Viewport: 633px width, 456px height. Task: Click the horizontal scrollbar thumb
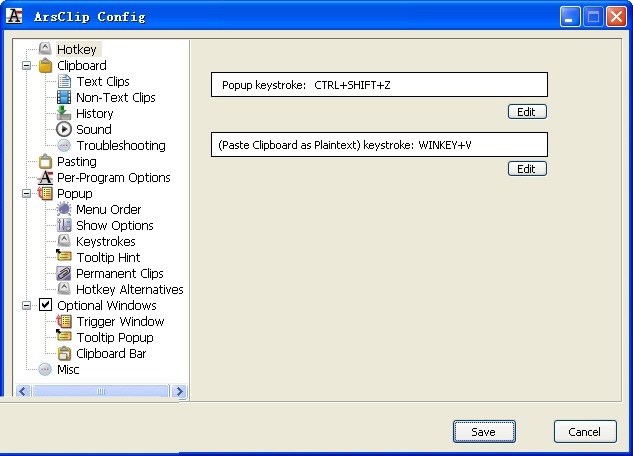[x=101, y=391]
